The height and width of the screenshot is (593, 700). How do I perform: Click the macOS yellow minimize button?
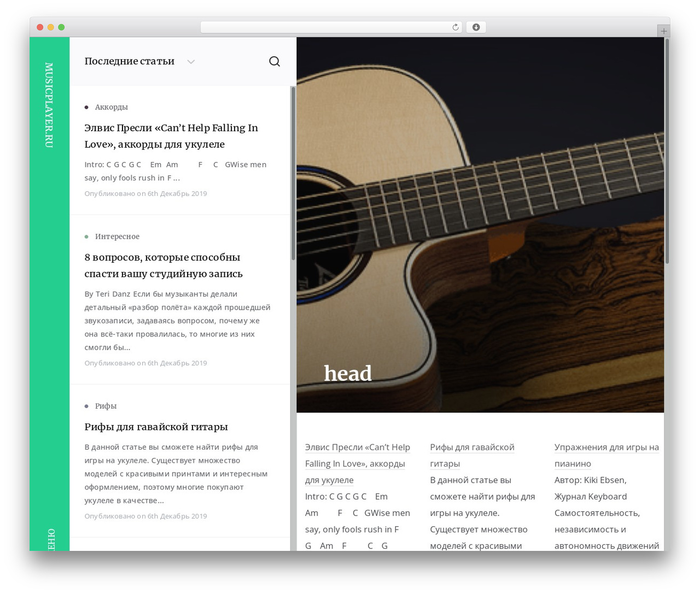(50, 27)
